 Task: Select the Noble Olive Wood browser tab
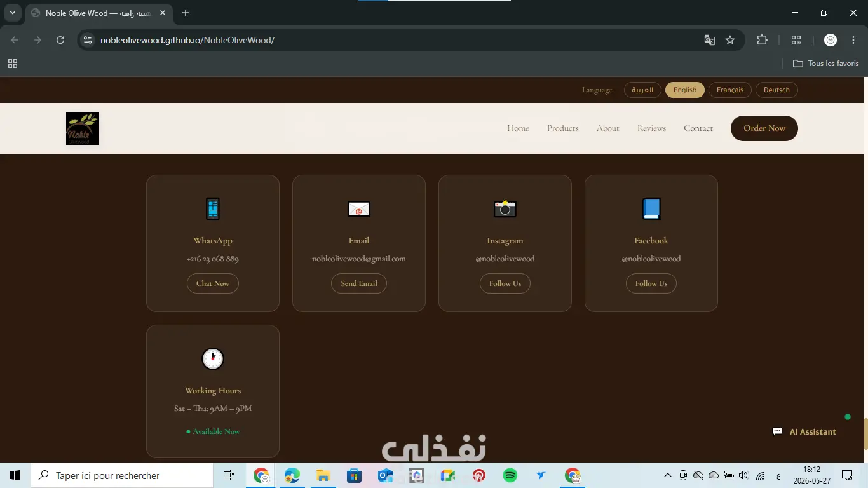[98, 13]
